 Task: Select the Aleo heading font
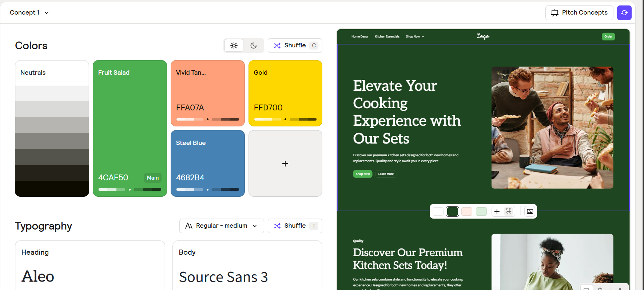[38, 277]
